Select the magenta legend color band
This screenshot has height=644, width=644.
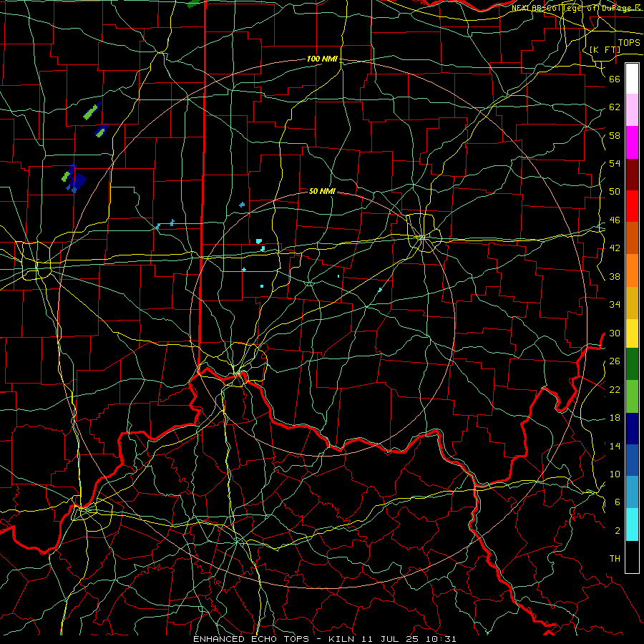point(632,142)
